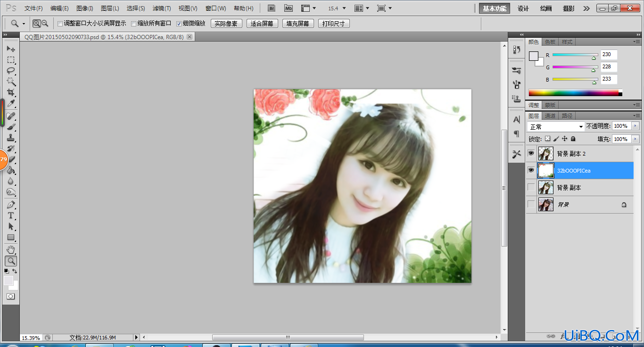Click the 打印尺寸 button

(334, 24)
